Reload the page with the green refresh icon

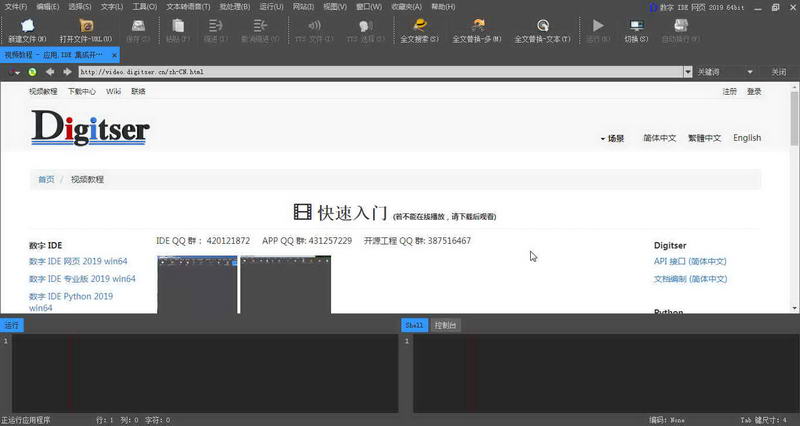(32, 72)
